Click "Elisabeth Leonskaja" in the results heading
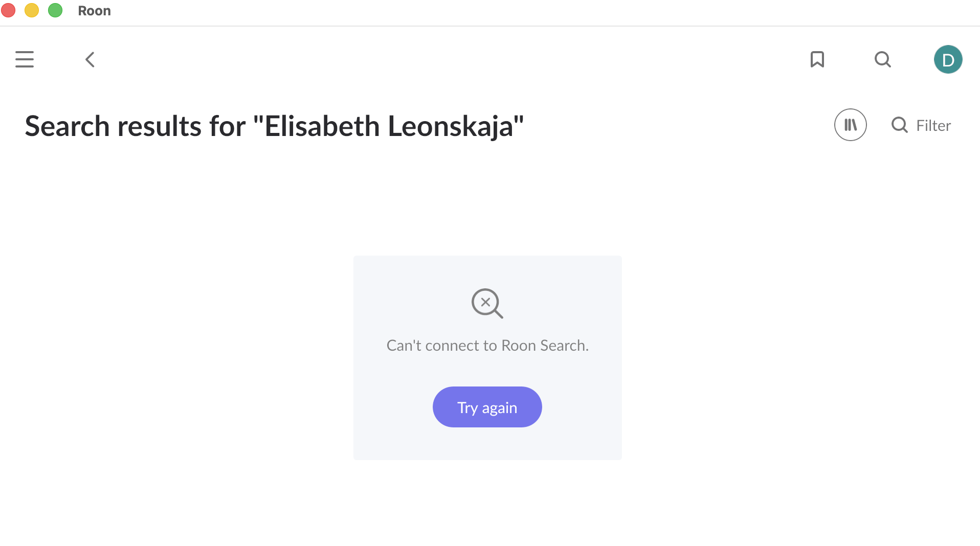Image resolution: width=980 pixels, height=546 pixels. pyautogui.click(x=389, y=126)
